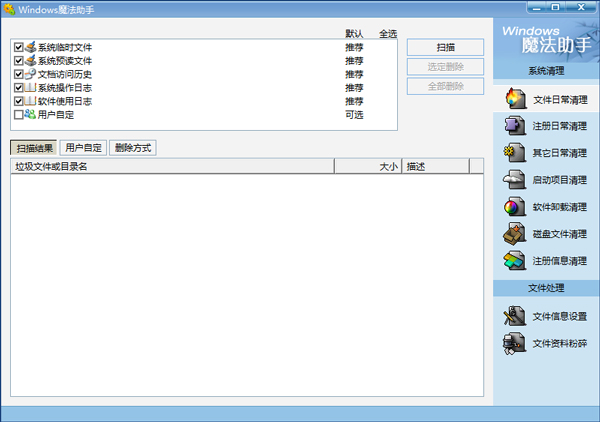Select the 文件资料粉碎 label
The height and width of the screenshot is (422, 600).
pyautogui.click(x=559, y=344)
